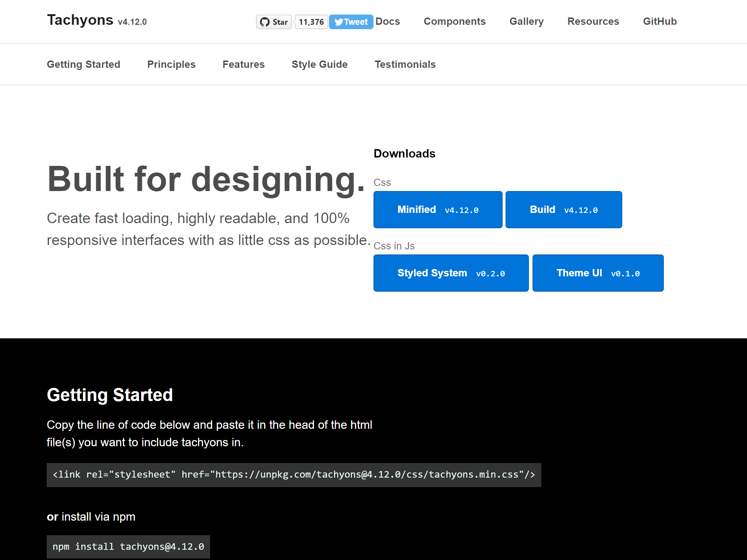This screenshot has height=560, width=747.
Task: Click the npm install tachyons command
Action: (128, 547)
